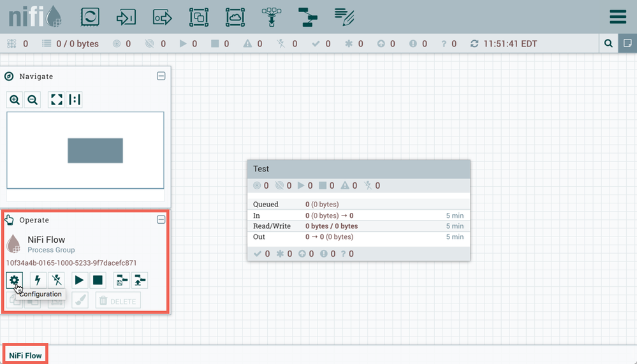Viewport: 637px width, 364px height.
Task: Zoom in using Navigate panel button
Action: click(15, 99)
